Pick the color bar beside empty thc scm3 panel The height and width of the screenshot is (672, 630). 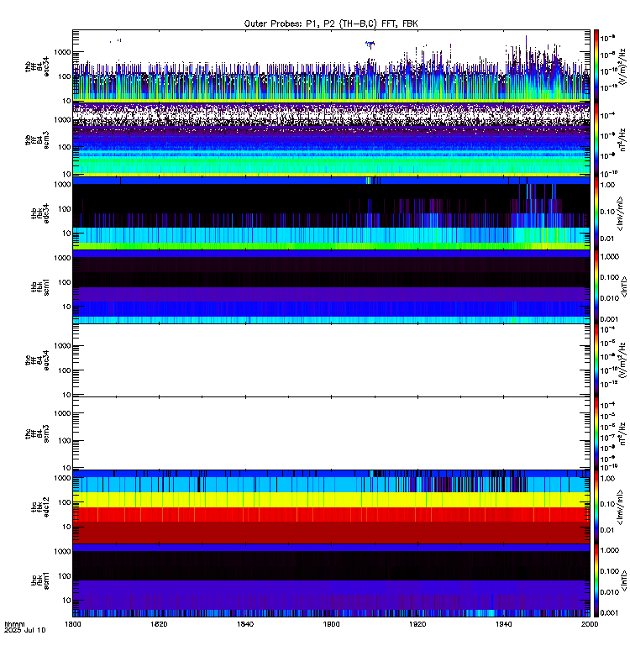596,433
